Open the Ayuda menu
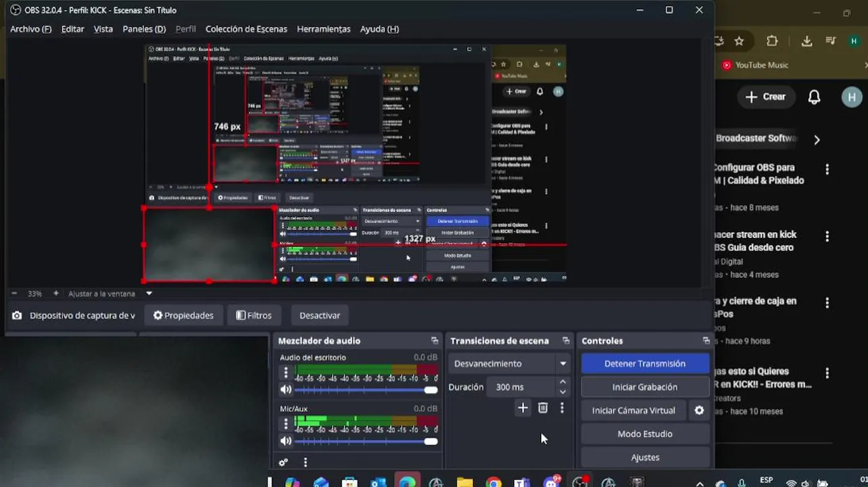This screenshot has width=868, height=487. coord(379,29)
